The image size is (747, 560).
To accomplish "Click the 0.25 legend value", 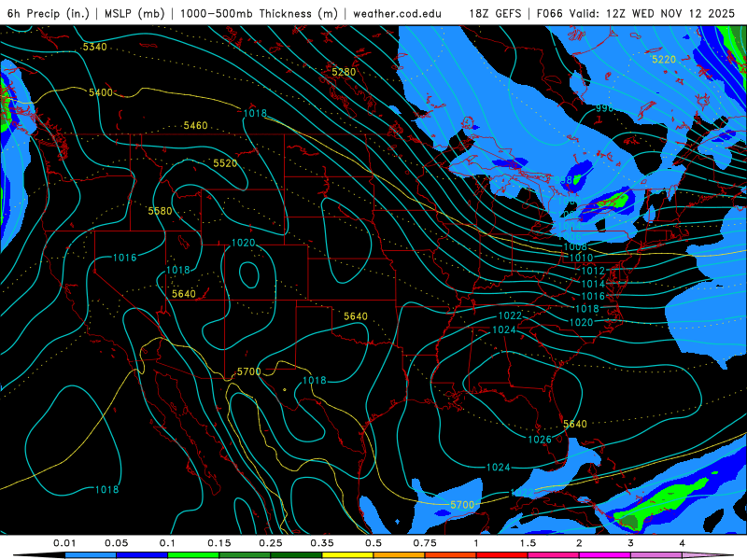I will tap(271, 543).
